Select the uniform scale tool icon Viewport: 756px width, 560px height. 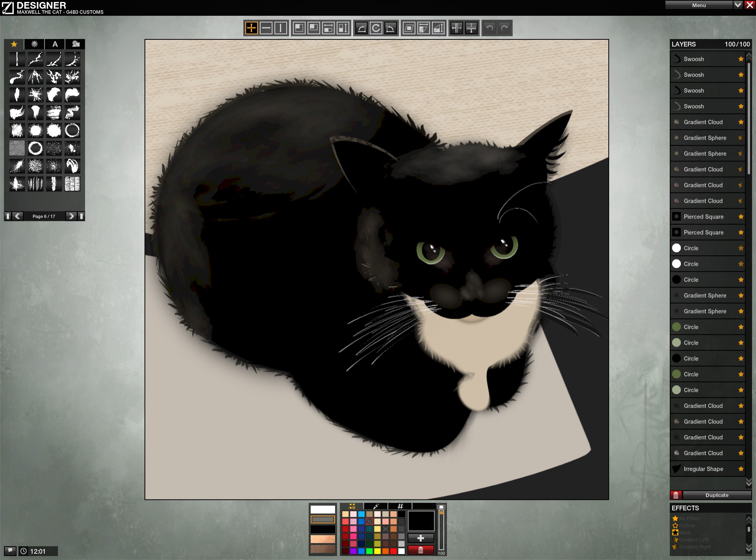[x=299, y=28]
